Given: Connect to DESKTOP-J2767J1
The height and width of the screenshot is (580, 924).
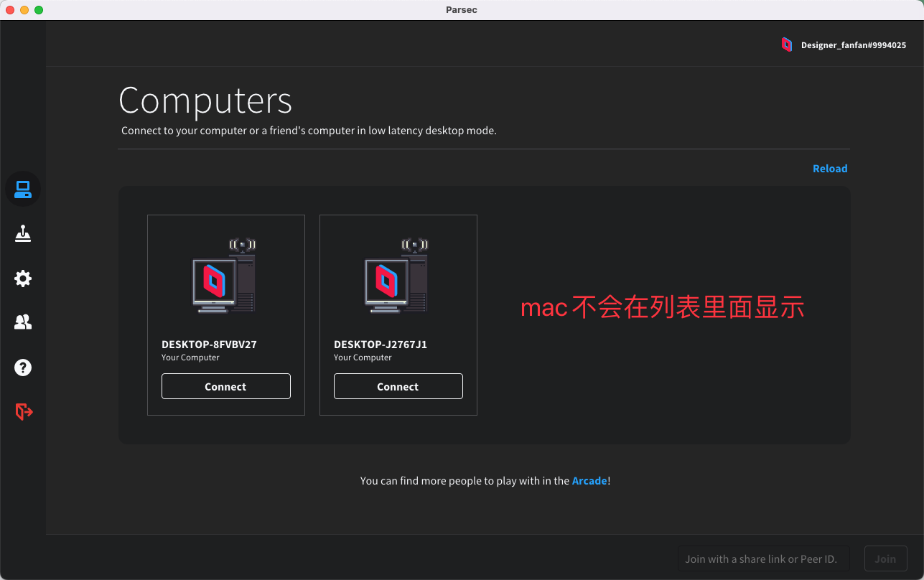Looking at the screenshot, I should [398, 386].
